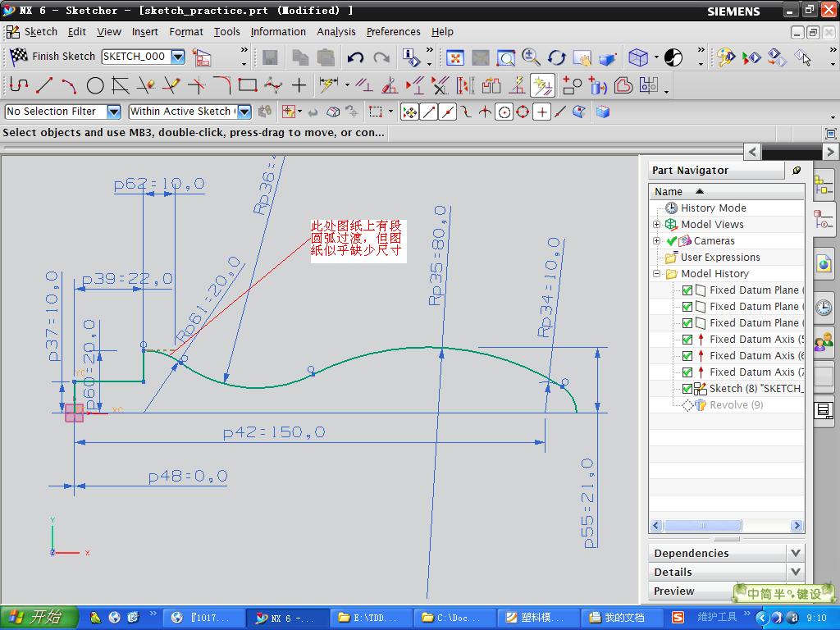Open the Preferences menu

tap(393, 32)
